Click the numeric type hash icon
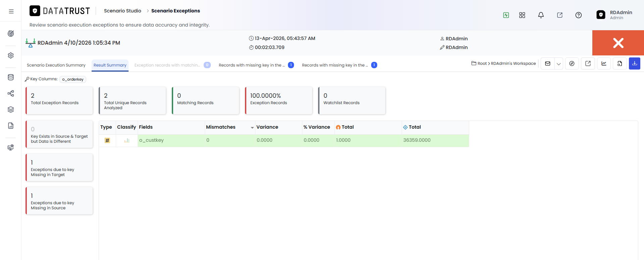 [107, 140]
